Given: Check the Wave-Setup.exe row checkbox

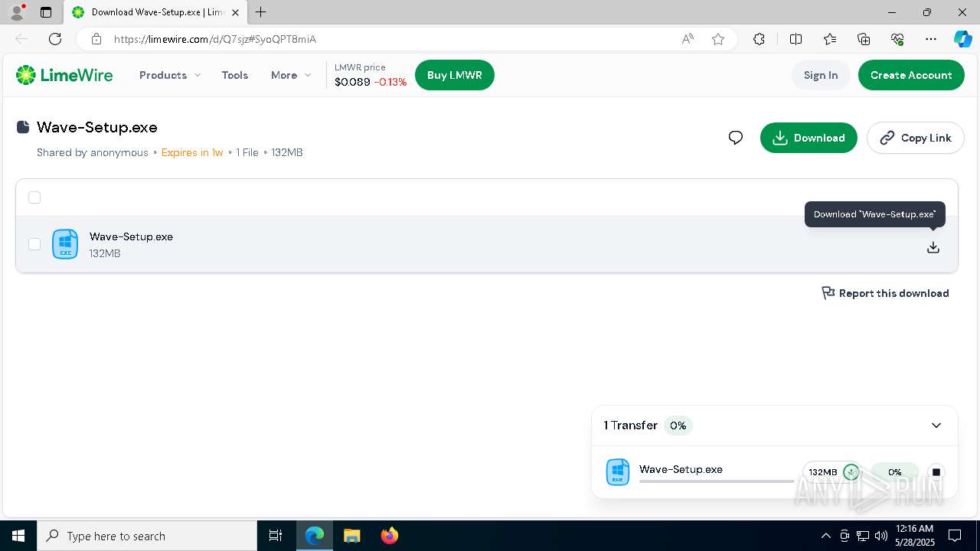Looking at the screenshot, I should pos(34,244).
